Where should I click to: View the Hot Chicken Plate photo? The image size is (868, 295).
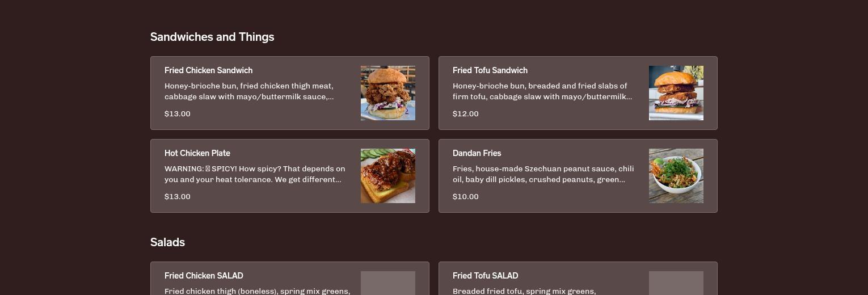point(388,176)
